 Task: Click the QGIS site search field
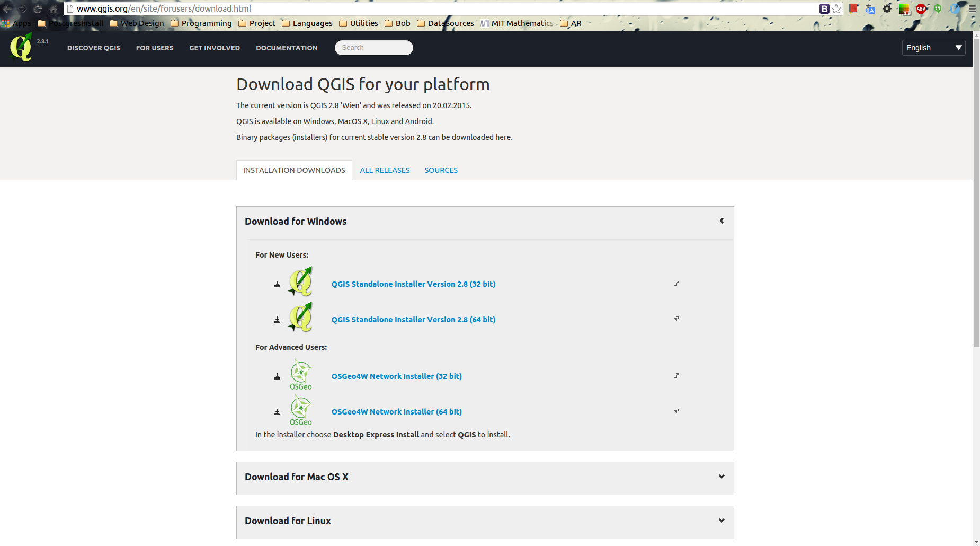[x=374, y=48]
